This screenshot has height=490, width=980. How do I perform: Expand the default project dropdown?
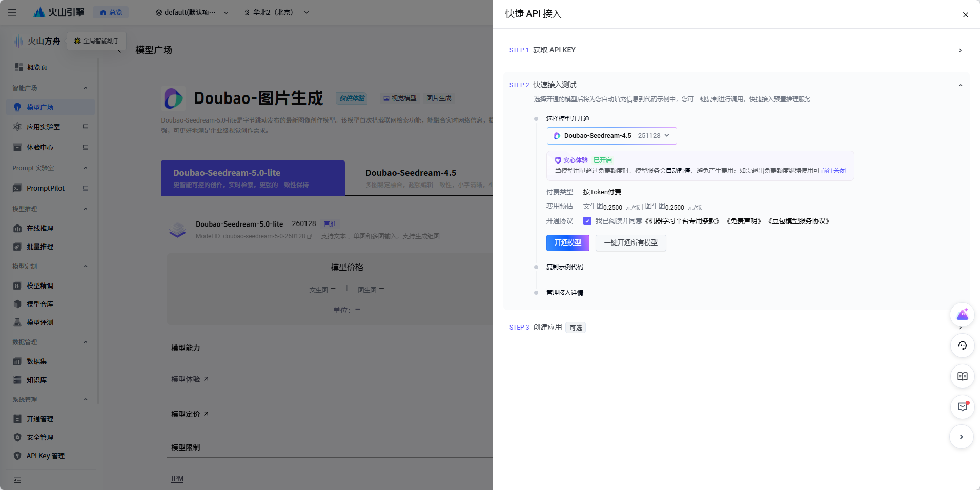point(192,12)
